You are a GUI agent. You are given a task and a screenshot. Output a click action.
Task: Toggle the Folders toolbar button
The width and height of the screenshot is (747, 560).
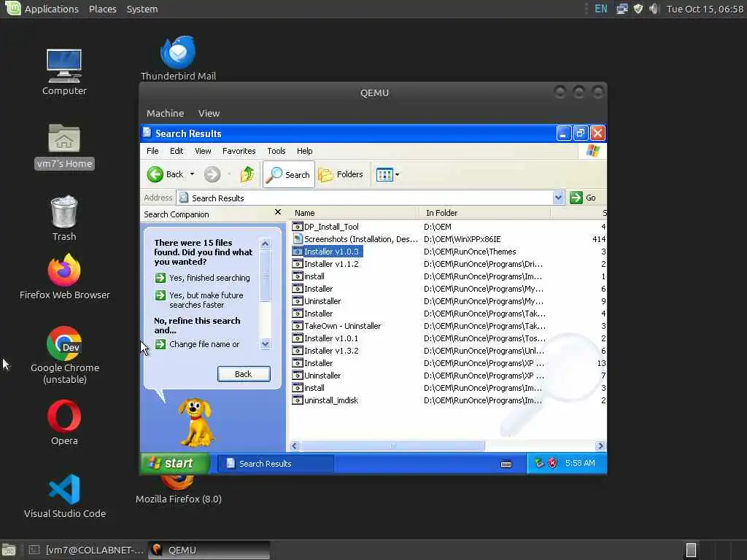point(341,174)
